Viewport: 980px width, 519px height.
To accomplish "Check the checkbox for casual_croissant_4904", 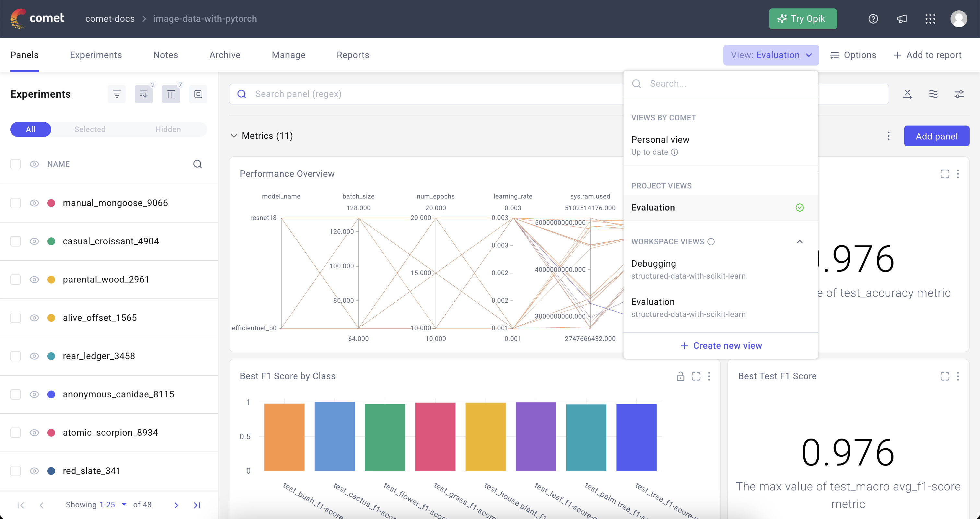I will 16,241.
